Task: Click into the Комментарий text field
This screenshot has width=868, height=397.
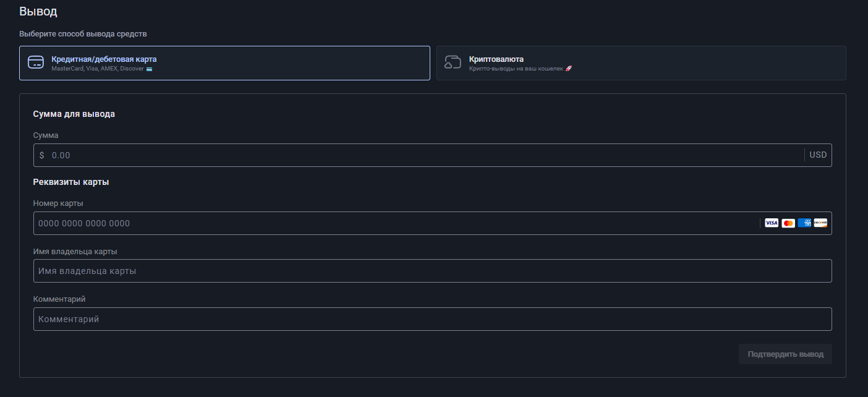Action: [x=432, y=319]
